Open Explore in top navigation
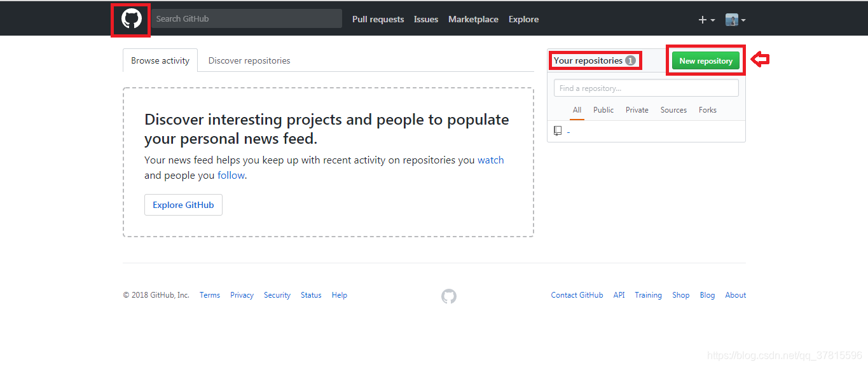Viewport: 868px width, 367px height. click(x=523, y=19)
